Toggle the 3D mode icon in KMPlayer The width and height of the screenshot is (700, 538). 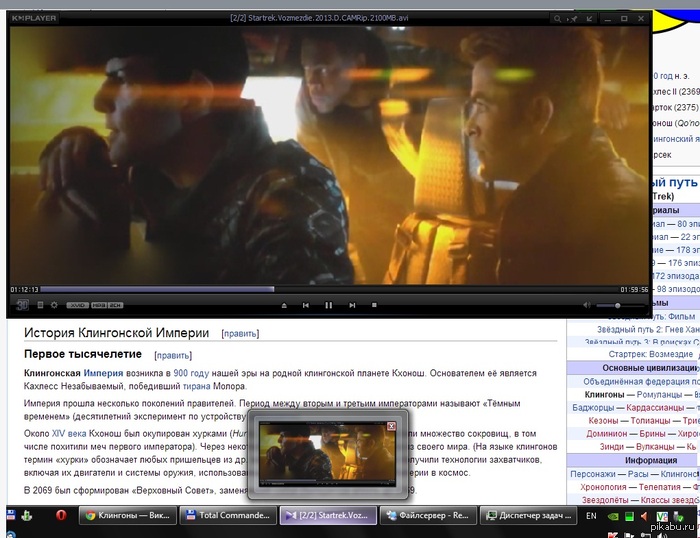pos(21,304)
